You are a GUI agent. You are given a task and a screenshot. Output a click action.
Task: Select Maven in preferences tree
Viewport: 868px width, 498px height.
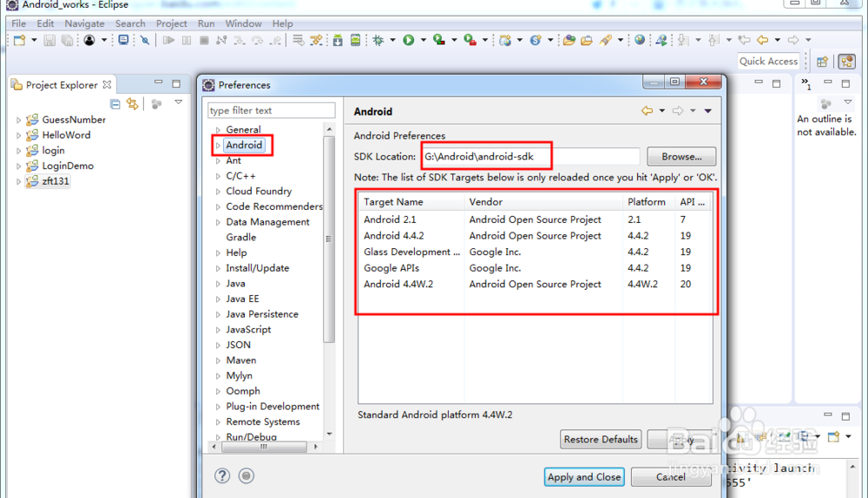[240, 360]
